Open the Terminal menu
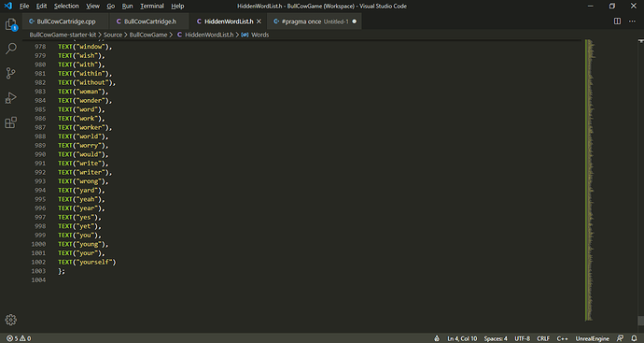Screen dimensions: 644x343 pos(152,7)
